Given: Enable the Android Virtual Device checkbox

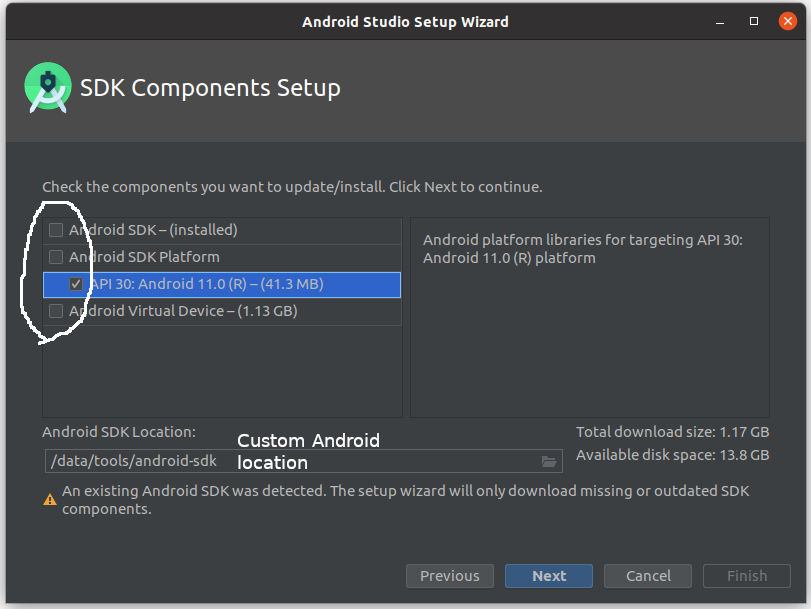Looking at the screenshot, I should (x=56, y=311).
